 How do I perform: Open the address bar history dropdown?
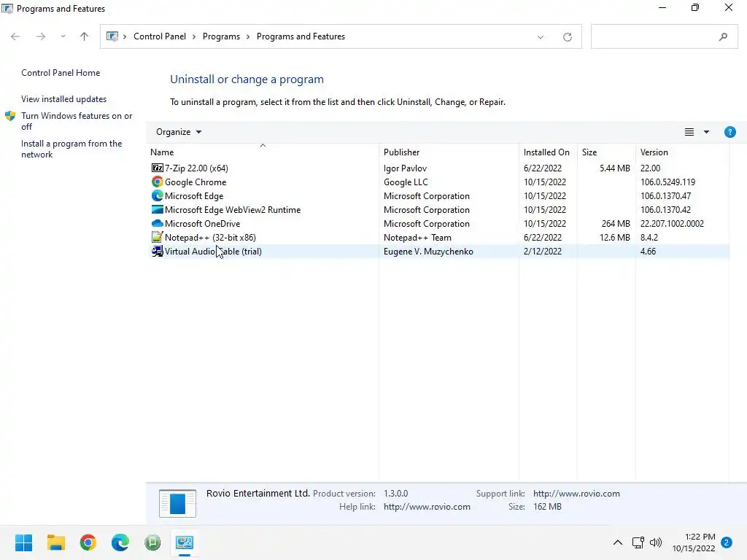tap(541, 36)
